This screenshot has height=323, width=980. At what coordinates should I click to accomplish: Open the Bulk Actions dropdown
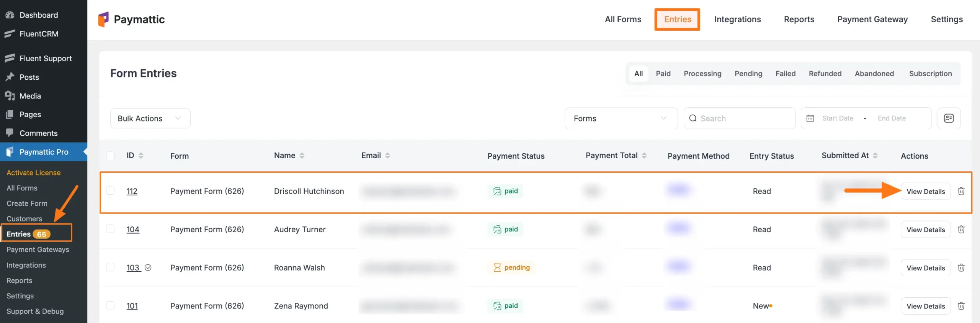click(150, 118)
